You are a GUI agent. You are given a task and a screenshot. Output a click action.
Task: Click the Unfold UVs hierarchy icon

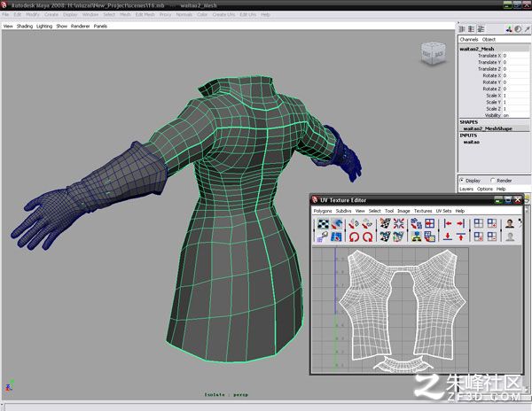point(416,237)
